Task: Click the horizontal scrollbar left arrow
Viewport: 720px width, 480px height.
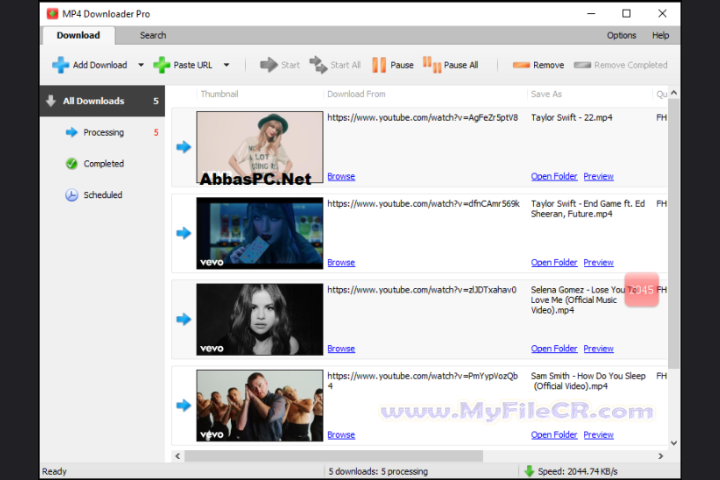Action: 178,456
